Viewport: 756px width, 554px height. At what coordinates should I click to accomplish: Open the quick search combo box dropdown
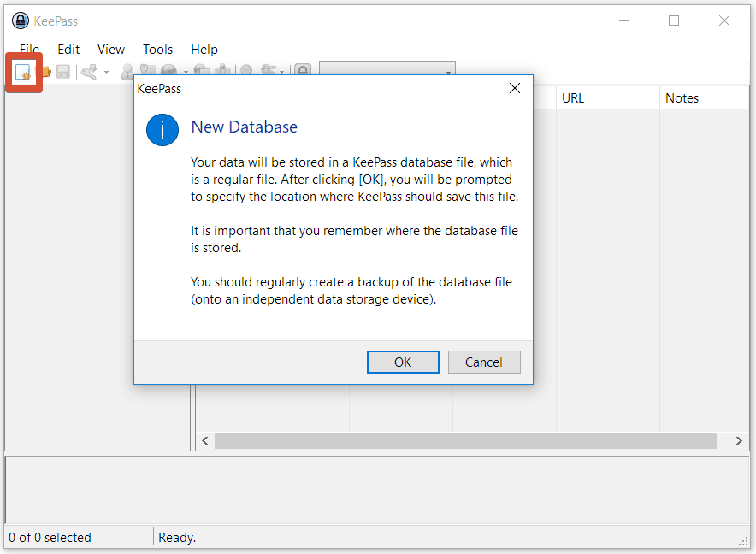(448, 71)
